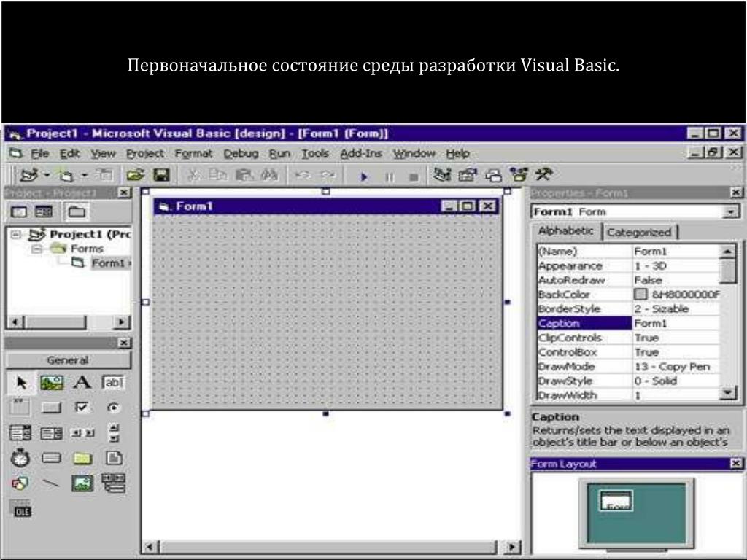The height and width of the screenshot is (560, 747).
Task: Open the Add Form dropdown arrow
Action: click(84, 175)
